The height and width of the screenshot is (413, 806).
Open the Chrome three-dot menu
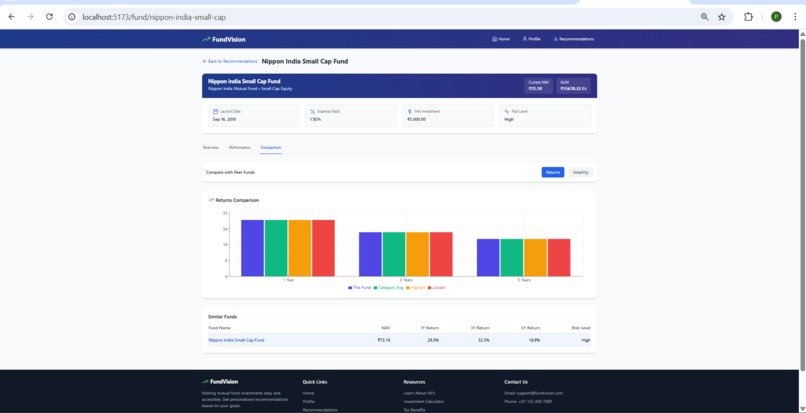(795, 17)
